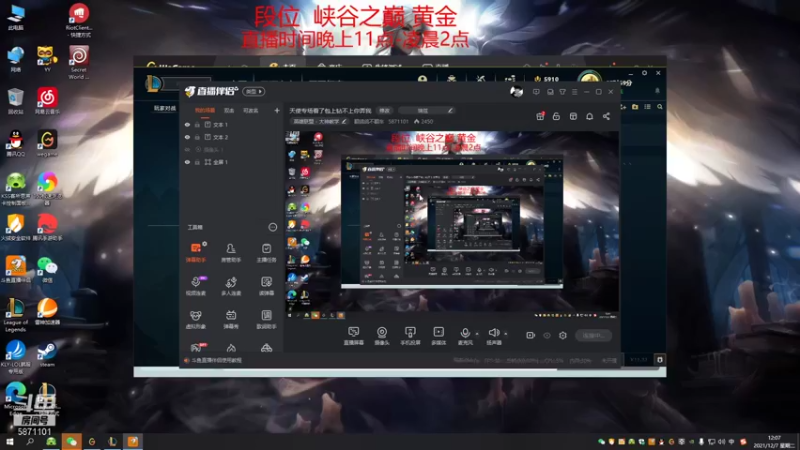This screenshot has height=450, width=800.
Task: Open the lyrics assistant tool (歌词助手)
Action: tap(266, 319)
